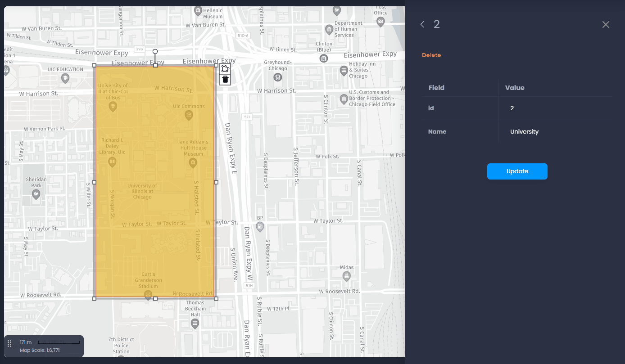625x364 pixels.
Task: Click the 51D-A exit shield on map
Action: [x=243, y=35]
